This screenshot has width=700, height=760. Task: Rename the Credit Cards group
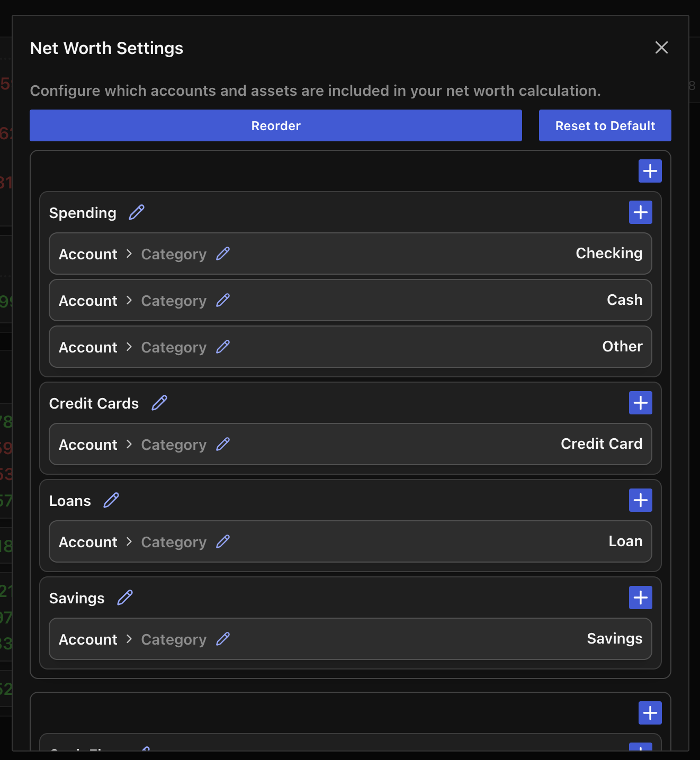pyautogui.click(x=159, y=403)
